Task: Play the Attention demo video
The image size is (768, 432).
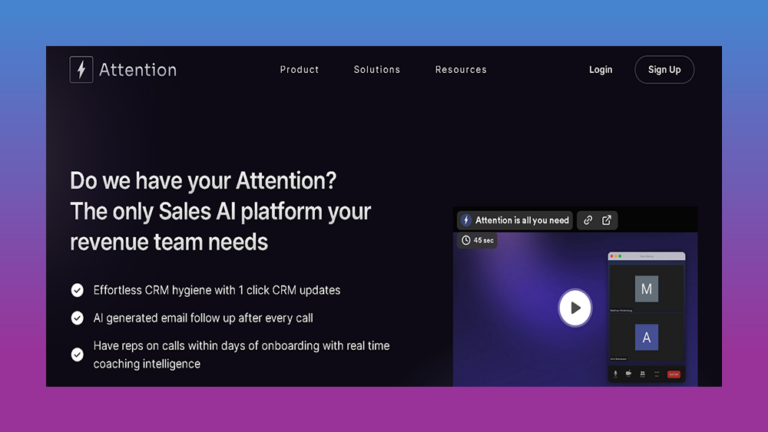Action: pos(575,308)
